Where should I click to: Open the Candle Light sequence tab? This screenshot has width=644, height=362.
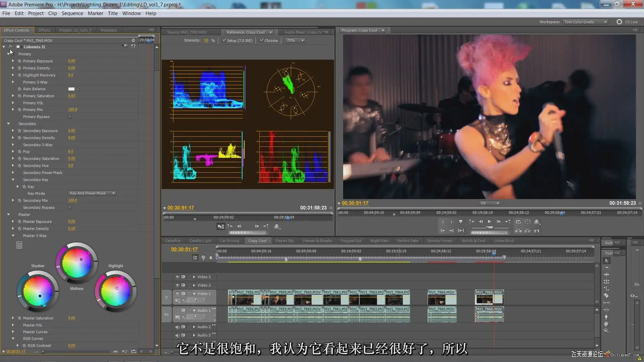[200, 241]
